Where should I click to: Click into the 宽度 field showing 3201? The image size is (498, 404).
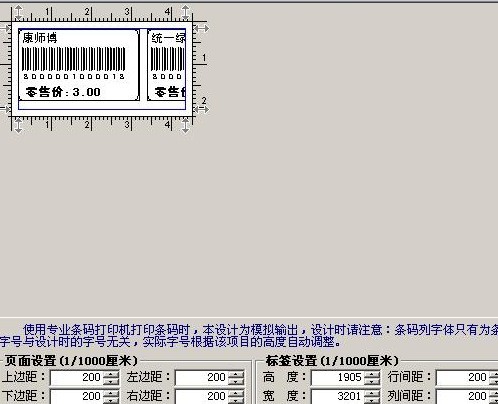pos(338,396)
